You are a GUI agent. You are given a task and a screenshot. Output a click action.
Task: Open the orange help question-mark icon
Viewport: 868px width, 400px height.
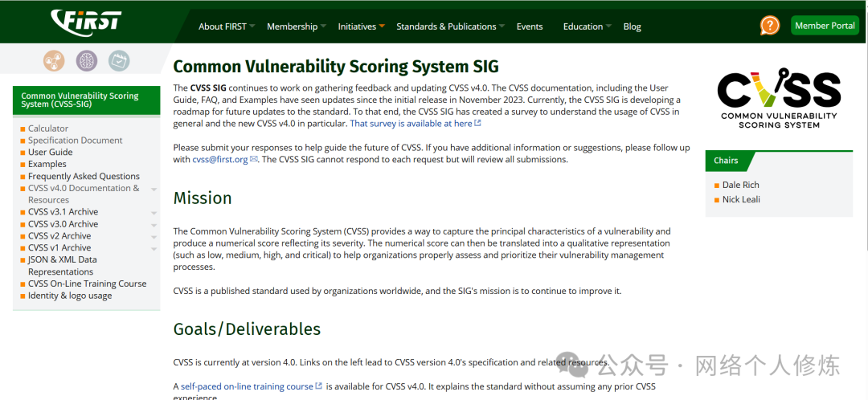coord(769,26)
